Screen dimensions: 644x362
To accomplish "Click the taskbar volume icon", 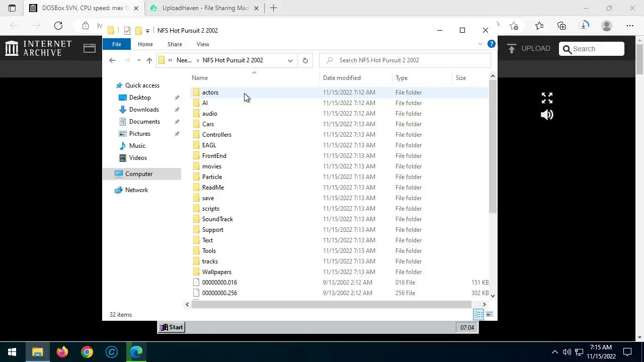I will click(567, 352).
